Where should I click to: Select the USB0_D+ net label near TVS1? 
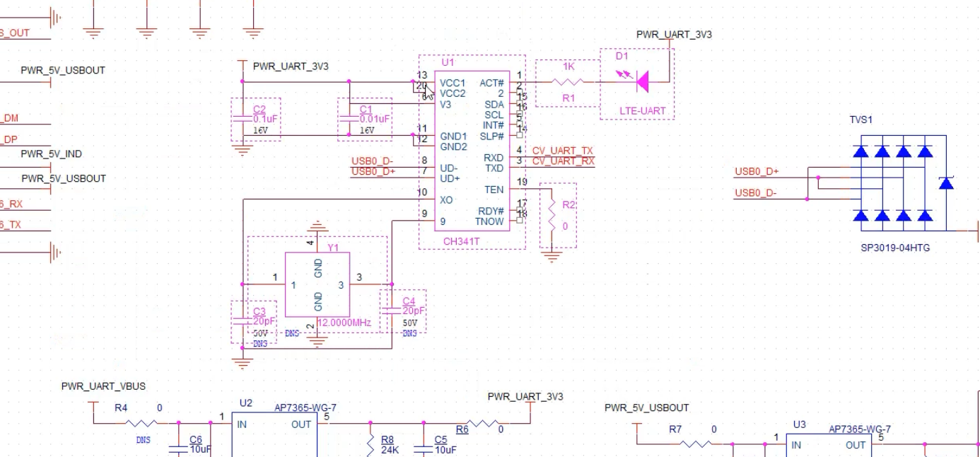click(757, 171)
